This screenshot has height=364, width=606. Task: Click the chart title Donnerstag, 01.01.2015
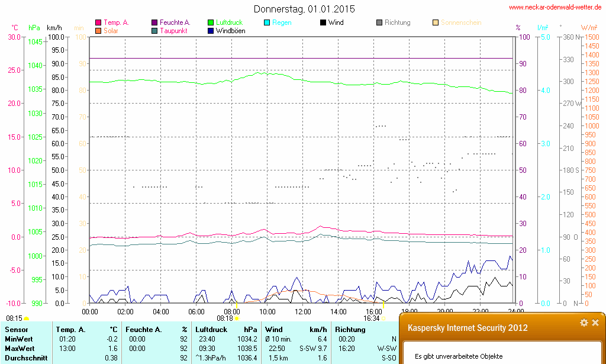click(x=304, y=9)
